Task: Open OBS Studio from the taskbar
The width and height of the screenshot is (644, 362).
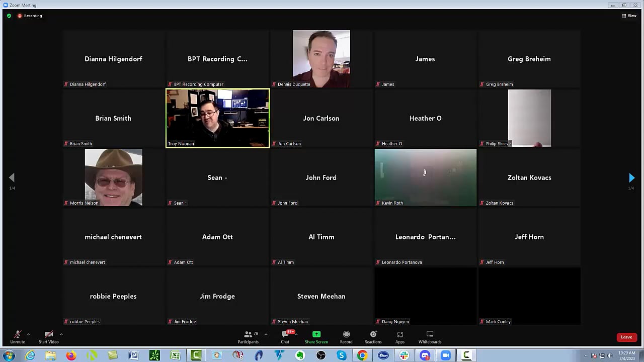Action: (320, 355)
